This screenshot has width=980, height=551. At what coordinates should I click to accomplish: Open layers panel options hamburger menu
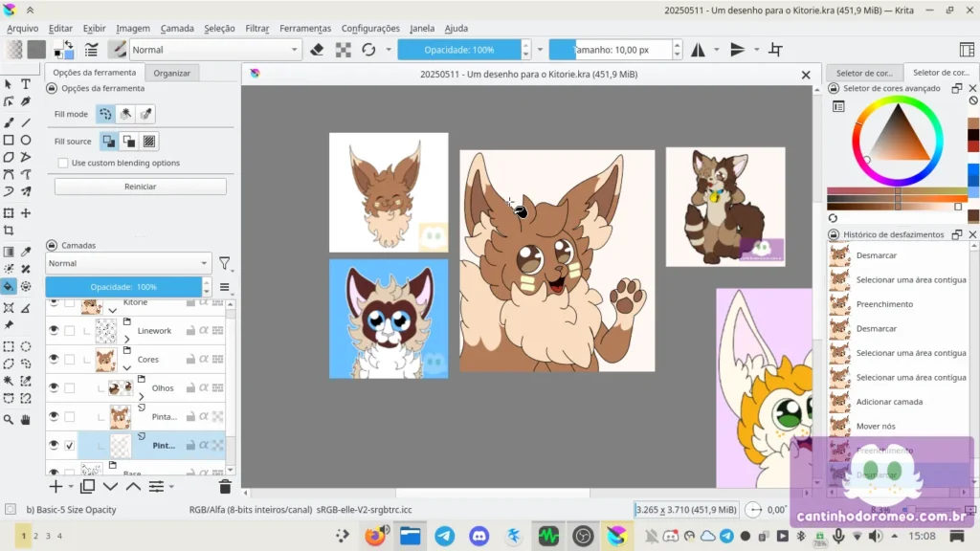224,287
